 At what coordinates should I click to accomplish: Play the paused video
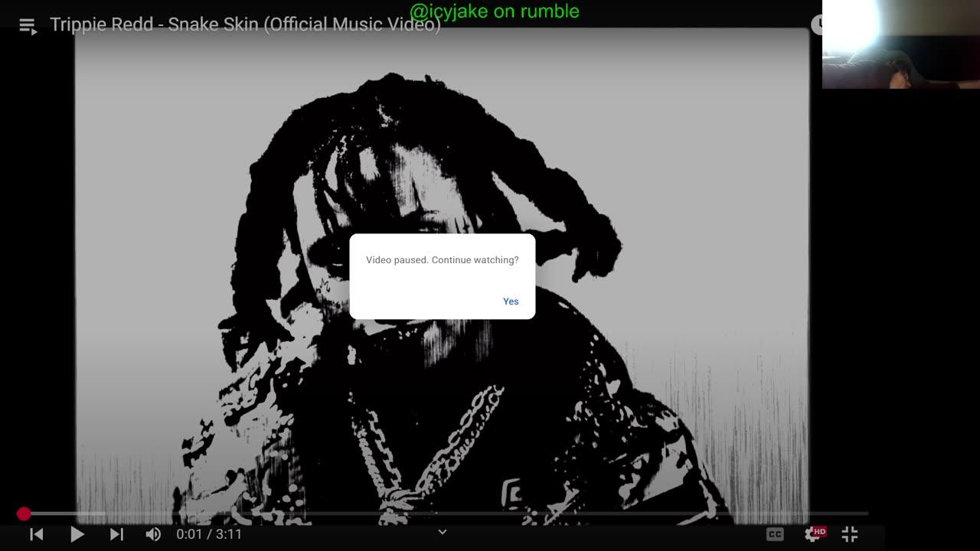click(77, 534)
